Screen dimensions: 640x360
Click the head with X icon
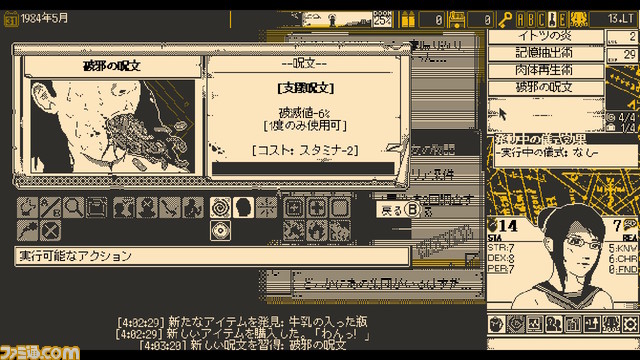(x=147, y=207)
